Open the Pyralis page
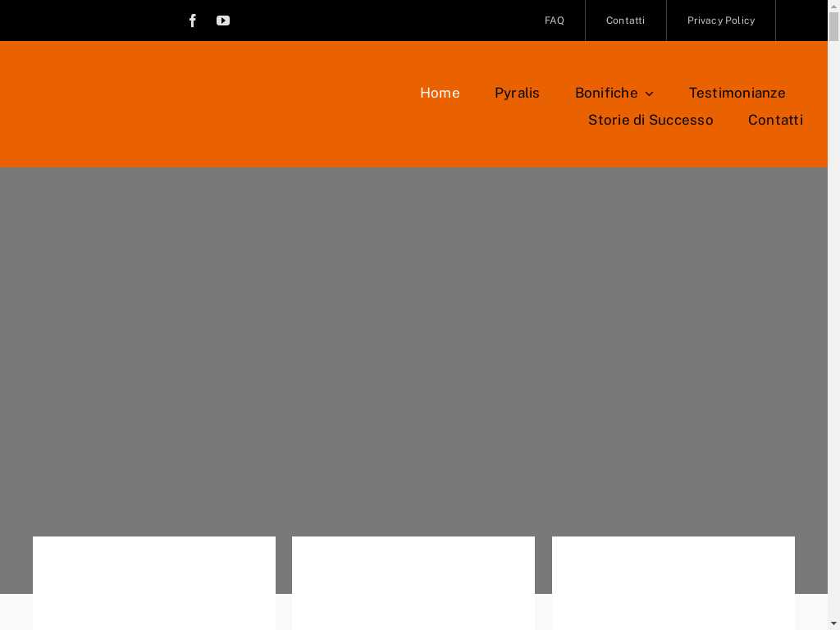840x630 pixels. click(x=517, y=93)
